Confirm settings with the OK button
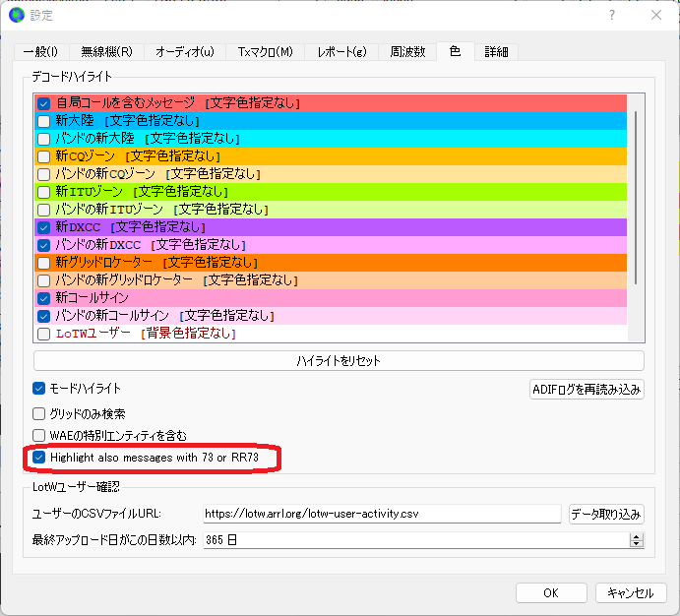680x616 pixels. point(551,592)
